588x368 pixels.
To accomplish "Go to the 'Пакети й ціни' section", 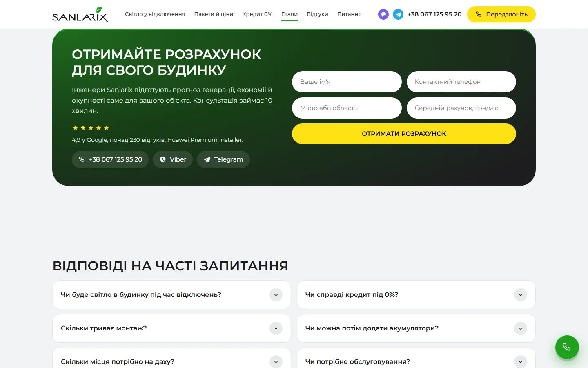I will (x=214, y=14).
